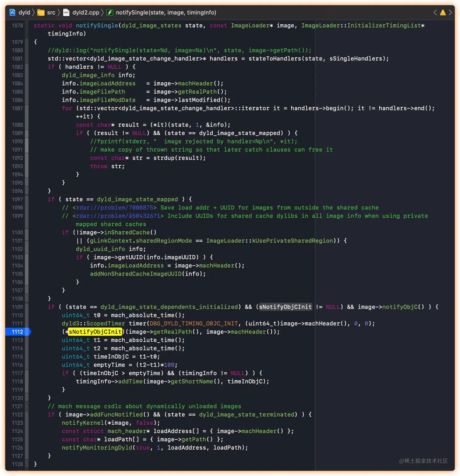
Task: Click the kUsePrivateSharedRegion constant
Action: click(x=293, y=241)
